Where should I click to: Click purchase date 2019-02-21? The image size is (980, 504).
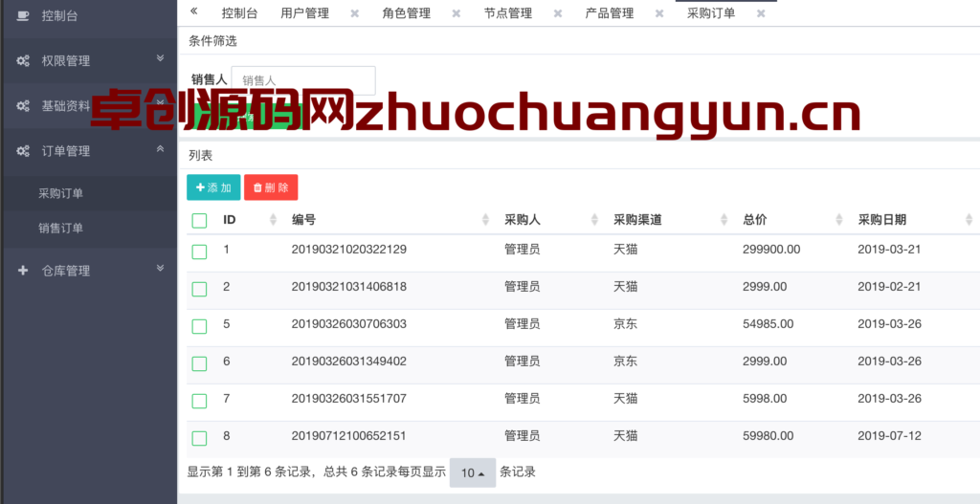(889, 287)
